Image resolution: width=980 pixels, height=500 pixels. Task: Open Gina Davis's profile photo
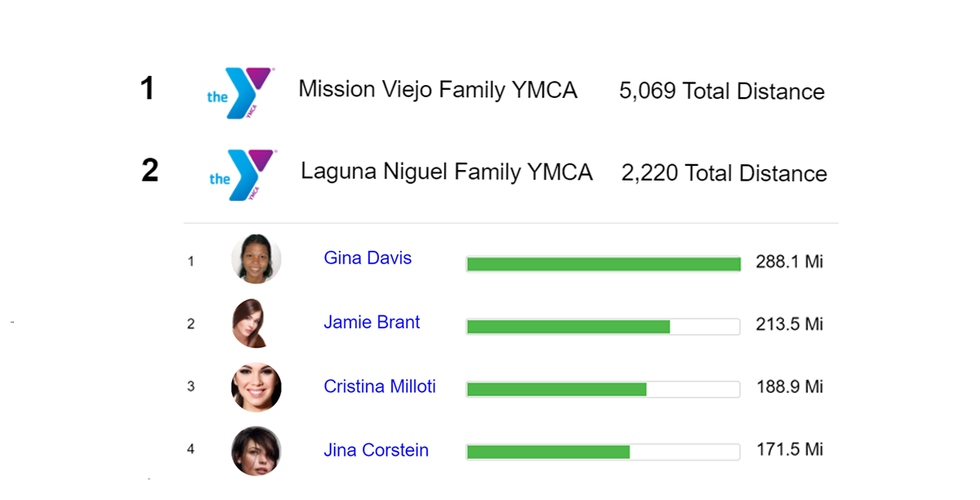(256, 259)
